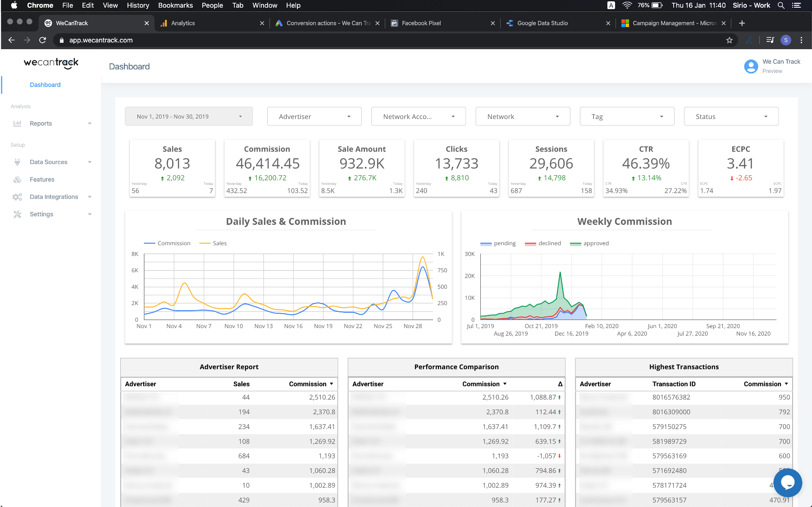Click the Features cubes icon
Image resolution: width=812 pixels, height=507 pixels.
18,179
